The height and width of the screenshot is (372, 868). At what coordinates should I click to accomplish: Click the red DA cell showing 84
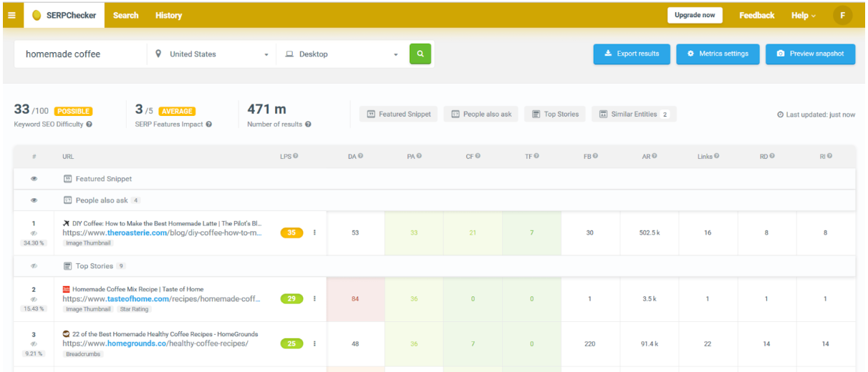tap(355, 299)
